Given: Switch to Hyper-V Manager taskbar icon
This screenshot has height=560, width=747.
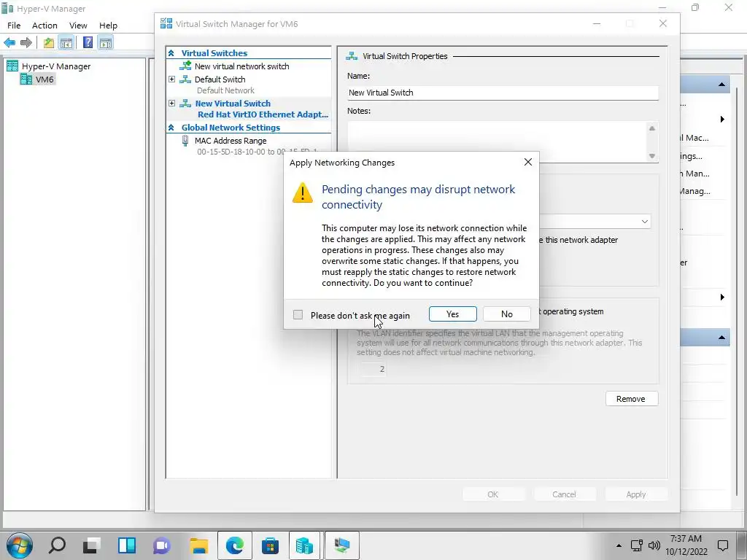Looking at the screenshot, I should (x=304, y=545).
